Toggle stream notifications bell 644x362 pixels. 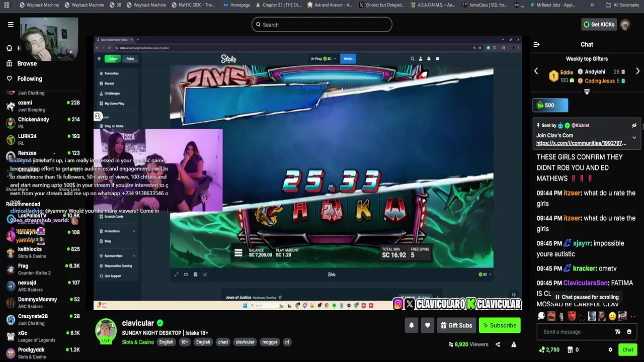[411, 325]
